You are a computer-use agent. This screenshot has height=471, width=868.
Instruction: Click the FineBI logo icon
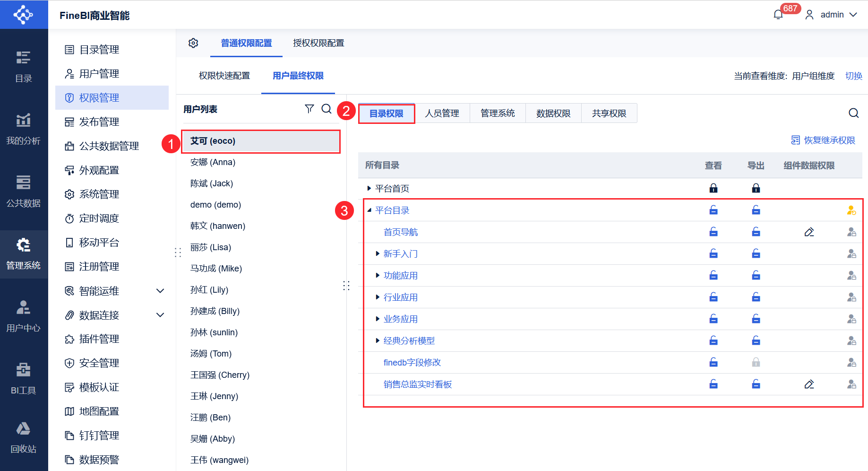click(x=24, y=15)
